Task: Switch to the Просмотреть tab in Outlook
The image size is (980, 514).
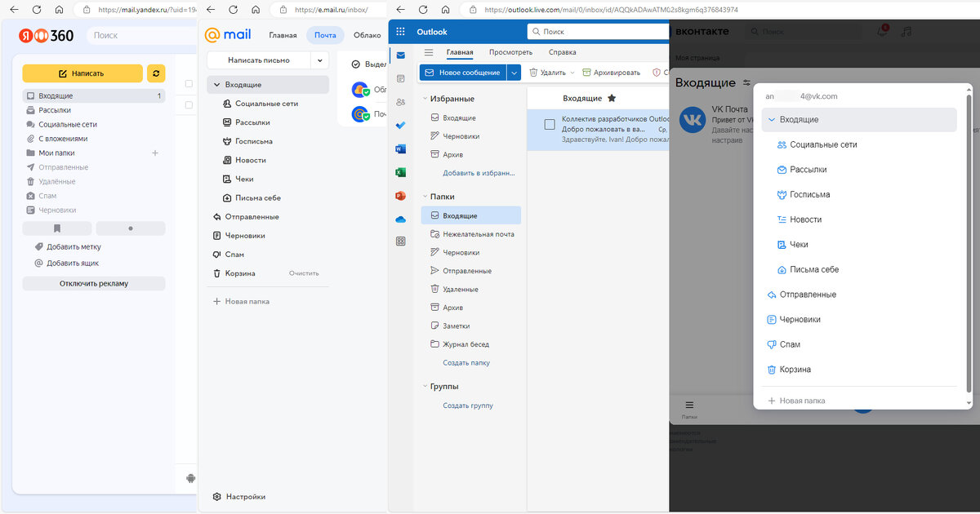Action: (x=511, y=52)
